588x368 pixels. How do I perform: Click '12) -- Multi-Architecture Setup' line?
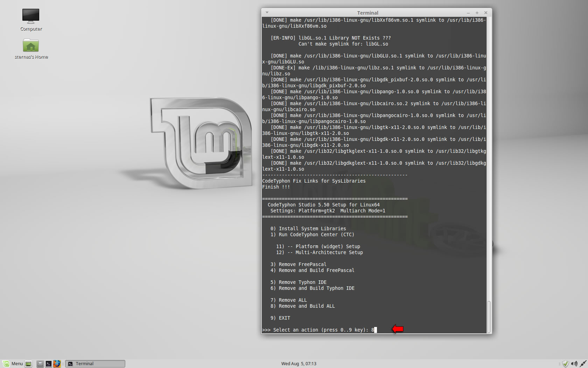tap(319, 252)
